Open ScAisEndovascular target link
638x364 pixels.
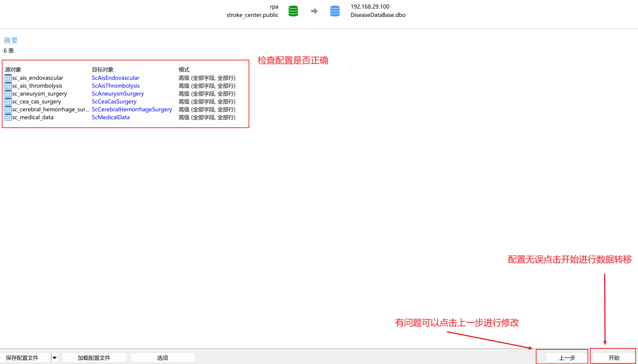[x=115, y=78]
